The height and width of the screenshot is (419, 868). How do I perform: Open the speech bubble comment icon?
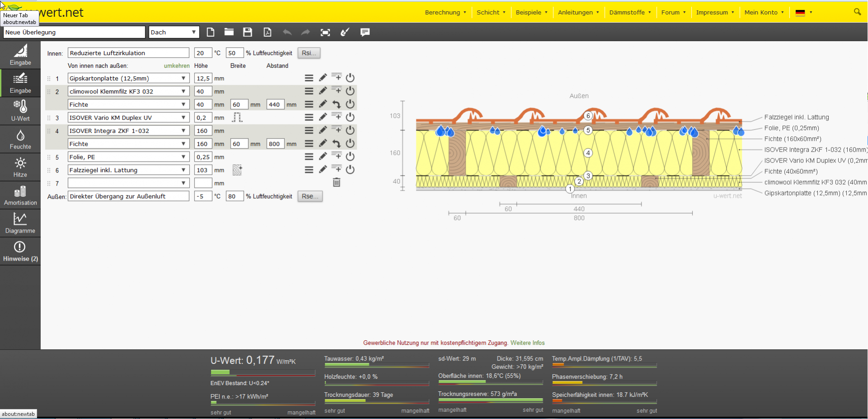365,32
